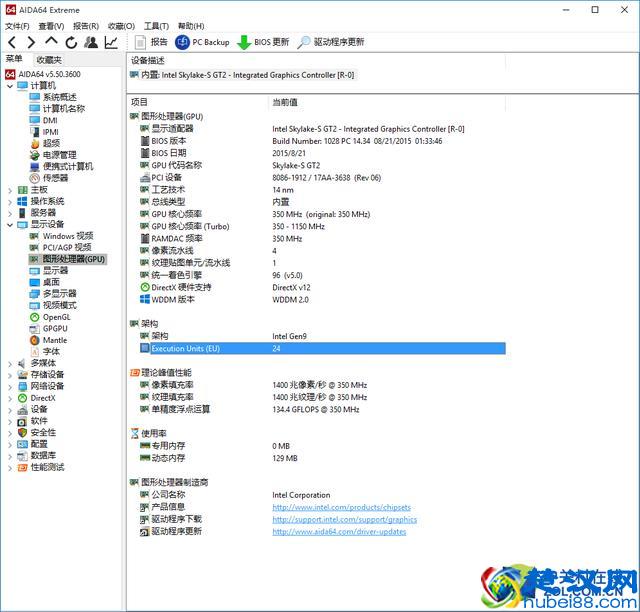Open the 工具(T) menu
640x612 pixels.
[156, 26]
